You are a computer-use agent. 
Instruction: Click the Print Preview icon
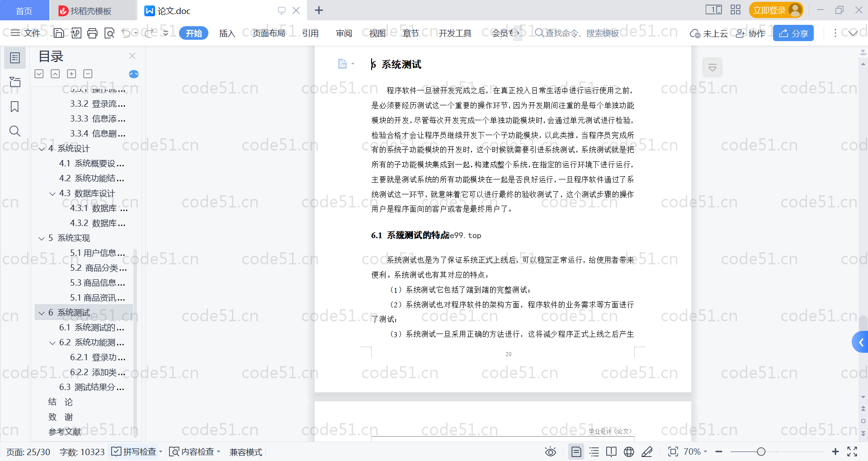109,33
